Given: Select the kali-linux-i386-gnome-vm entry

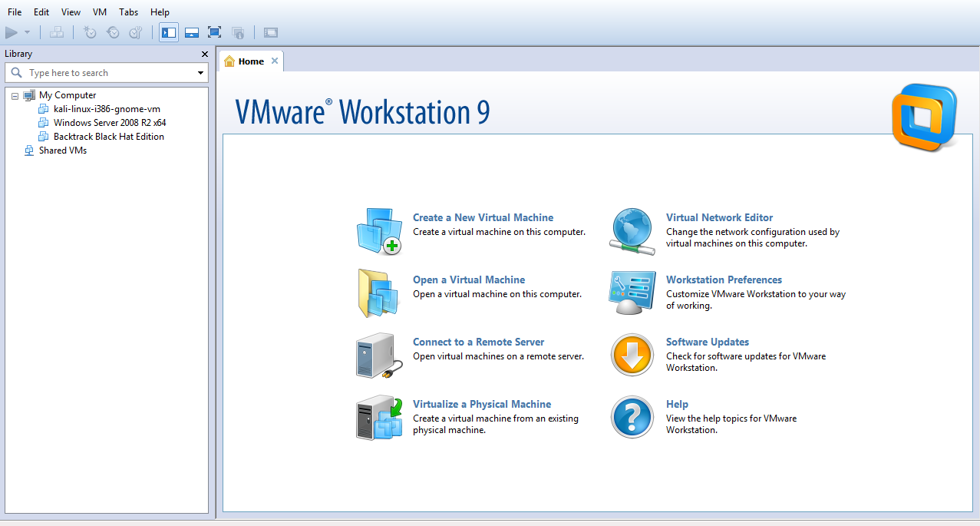Looking at the screenshot, I should 107,109.
